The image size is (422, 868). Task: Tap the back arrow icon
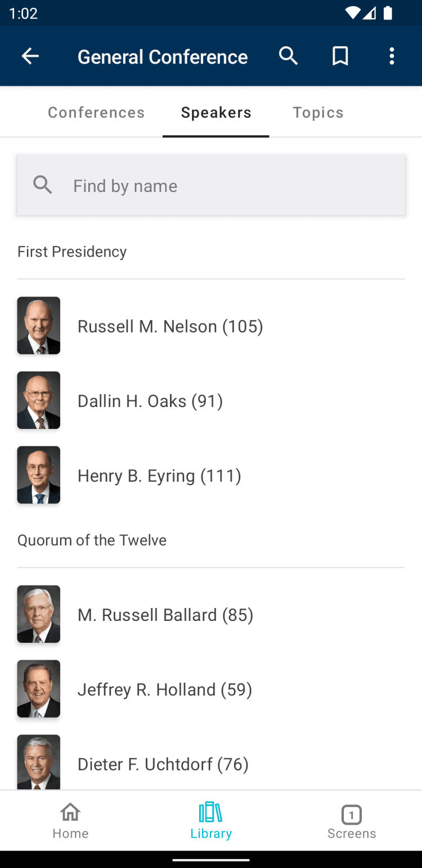(30, 56)
